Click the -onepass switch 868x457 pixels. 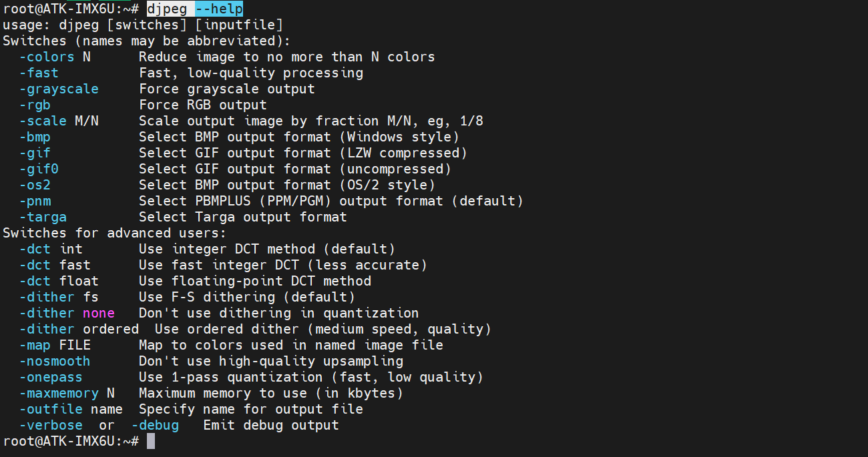tap(50, 377)
